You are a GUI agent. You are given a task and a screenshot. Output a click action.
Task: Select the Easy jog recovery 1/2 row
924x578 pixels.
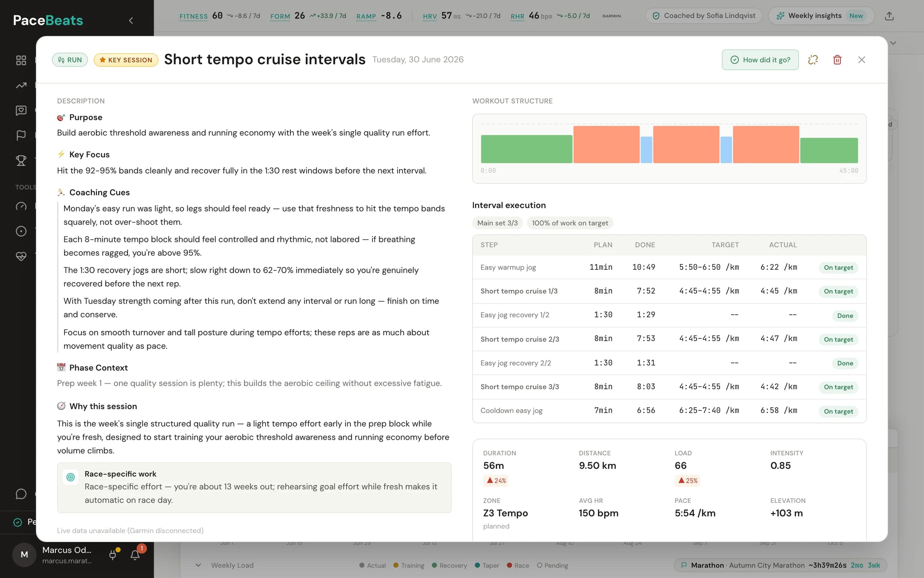[669, 315]
